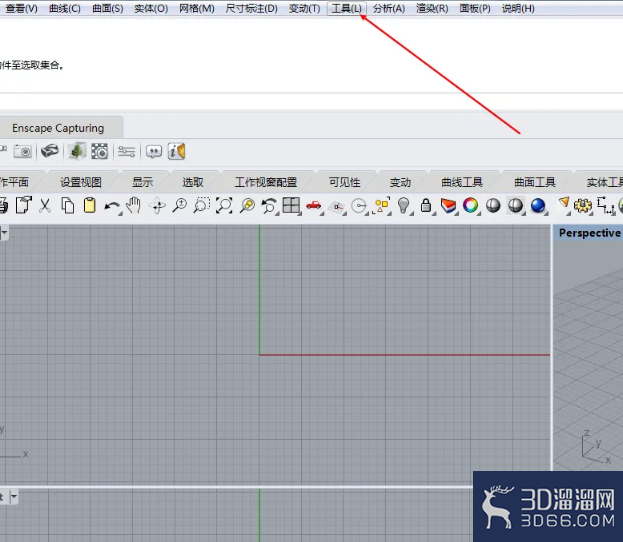Open the 查看(V) menu
Image resolution: width=623 pixels, height=542 pixels.
(x=21, y=8)
